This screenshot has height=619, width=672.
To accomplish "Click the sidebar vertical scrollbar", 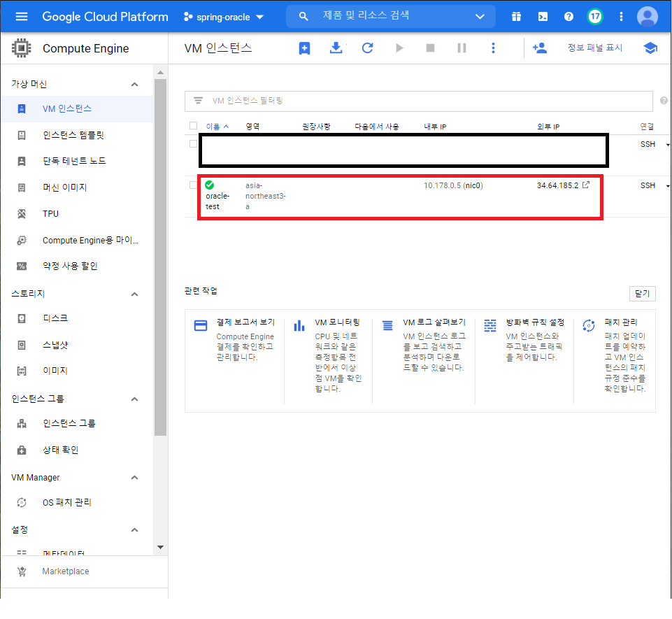I will (160, 257).
